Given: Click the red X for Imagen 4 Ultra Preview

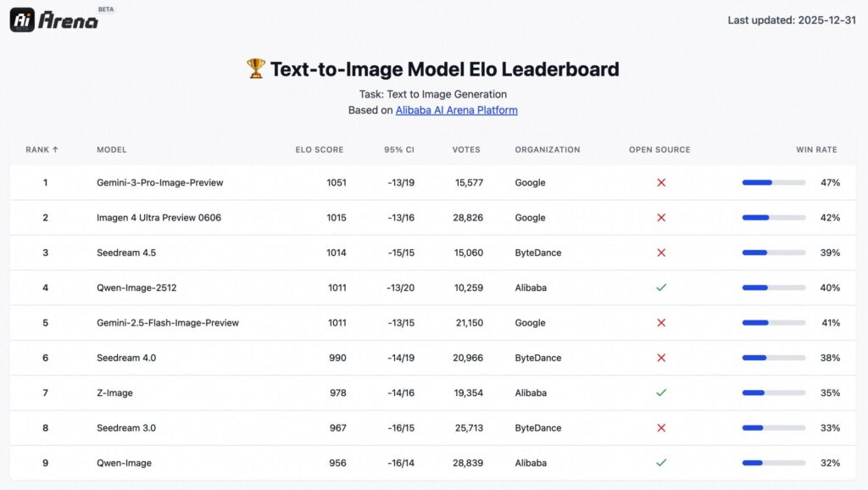Looking at the screenshot, I should pyautogui.click(x=661, y=218).
